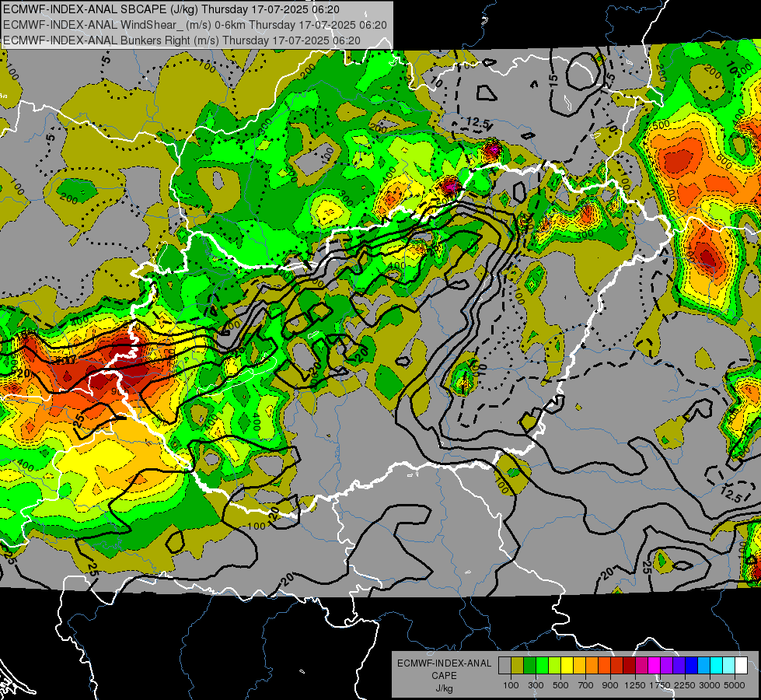Click the 3000 value under the legend
This screenshot has height=700, width=761.
(x=710, y=685)
